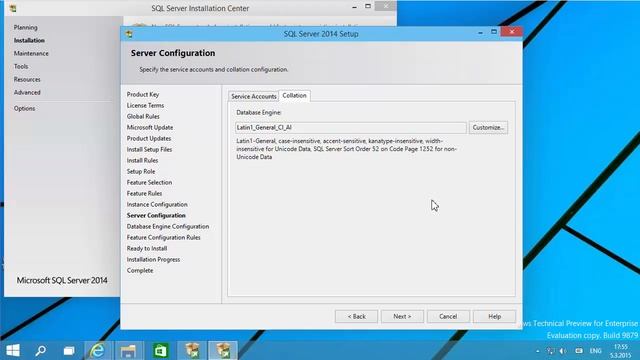Select Install Setup Files step
The image size is (640, 360).
pos(149,149)
